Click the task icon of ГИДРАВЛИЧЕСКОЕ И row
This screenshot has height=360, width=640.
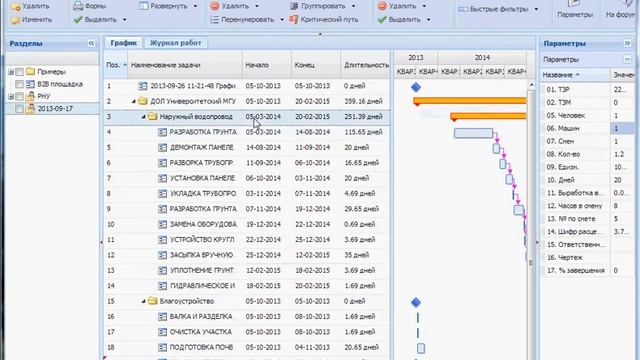[162, 286]
